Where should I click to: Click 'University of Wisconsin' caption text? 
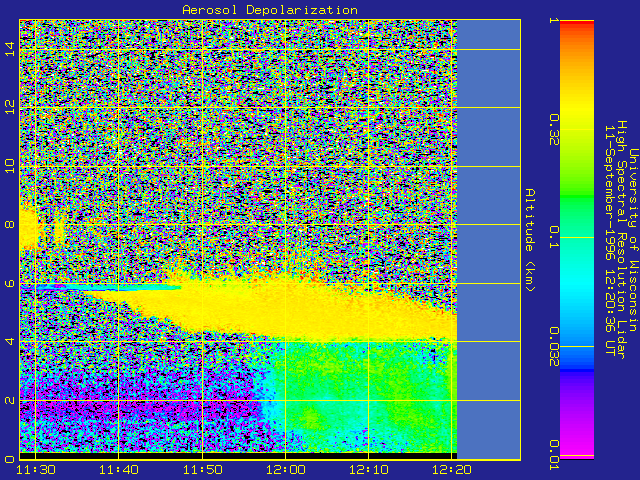[x=633, y=240]
